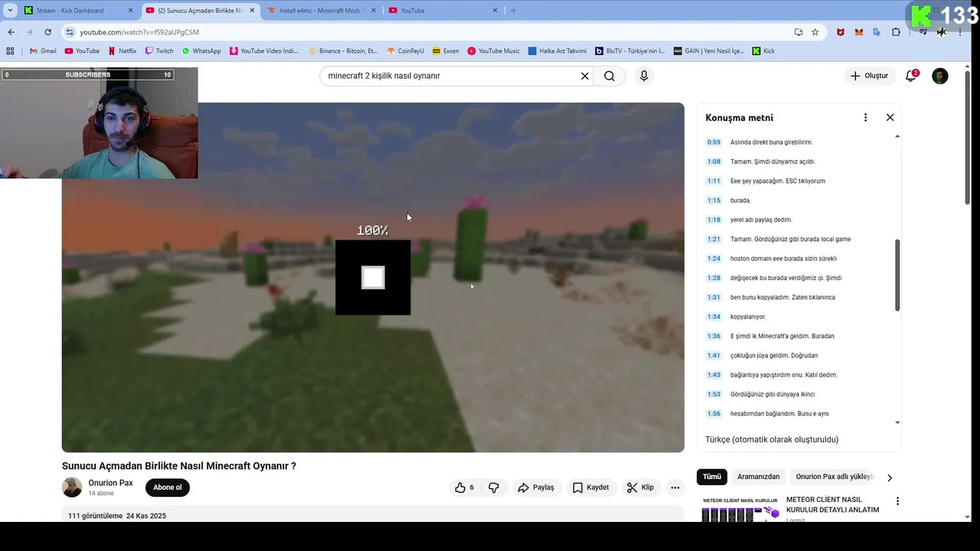This screenshot has width=980, height=551.
Task: Open the tab search dropdown arrow
Action: 10,11
